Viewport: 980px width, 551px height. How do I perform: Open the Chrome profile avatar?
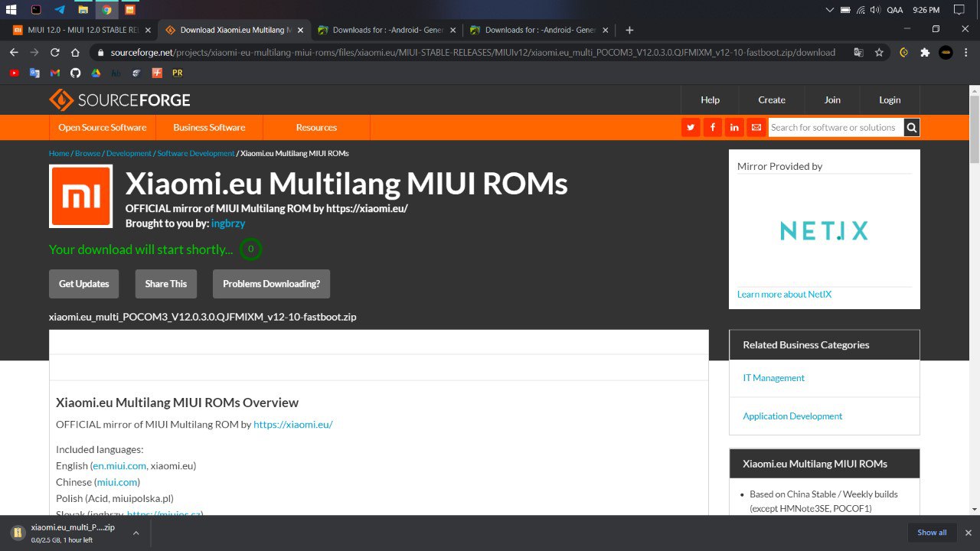(x=946, y=52)
